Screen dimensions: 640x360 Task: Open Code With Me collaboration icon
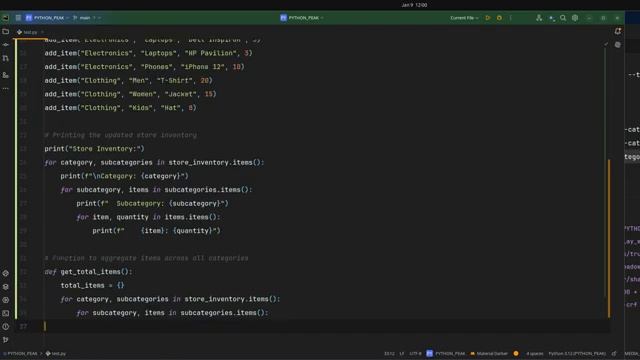pyautogui.click(x=539, y=18)
